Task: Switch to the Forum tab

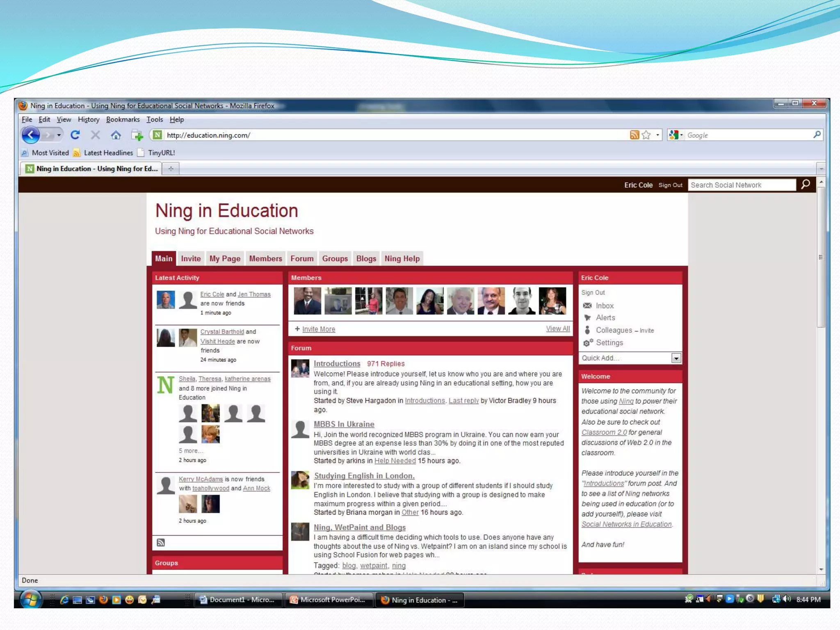Action: coord(302,258)
